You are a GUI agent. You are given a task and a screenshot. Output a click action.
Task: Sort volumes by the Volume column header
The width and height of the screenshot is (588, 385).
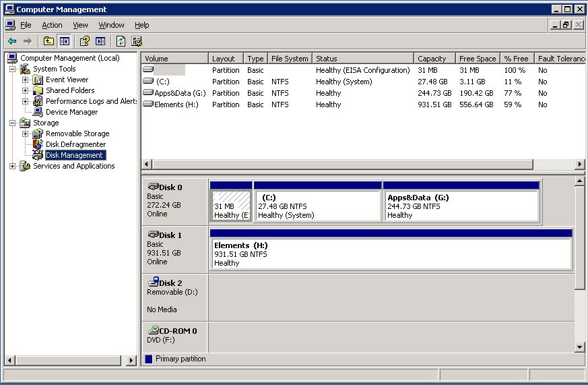point(174,59)
